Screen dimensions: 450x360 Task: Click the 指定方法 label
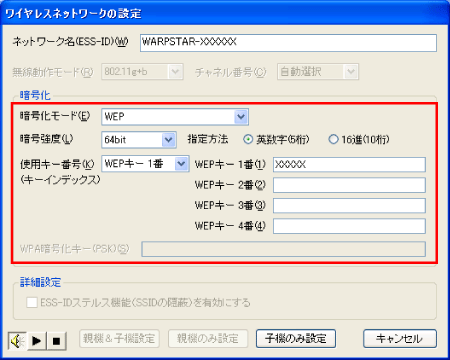(208, 139)
